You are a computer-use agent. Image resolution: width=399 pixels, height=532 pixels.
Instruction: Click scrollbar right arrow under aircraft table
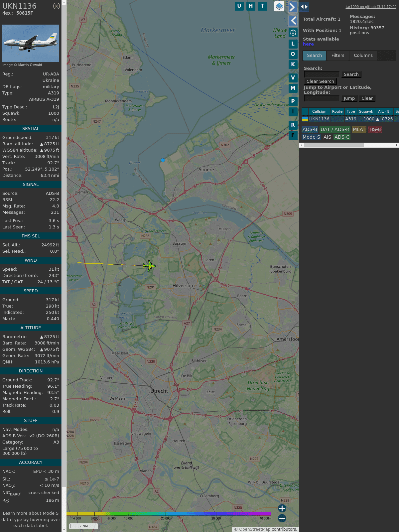[x=397, y=145]
